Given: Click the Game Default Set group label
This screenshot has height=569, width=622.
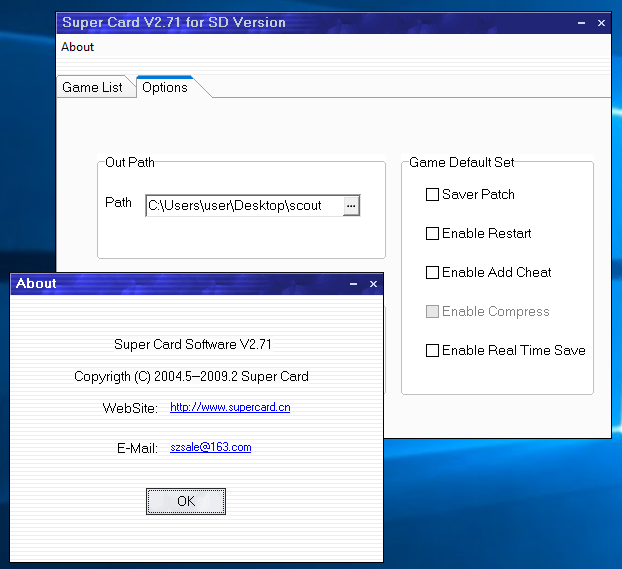Looking at the screenshot, I should (462, 162).
